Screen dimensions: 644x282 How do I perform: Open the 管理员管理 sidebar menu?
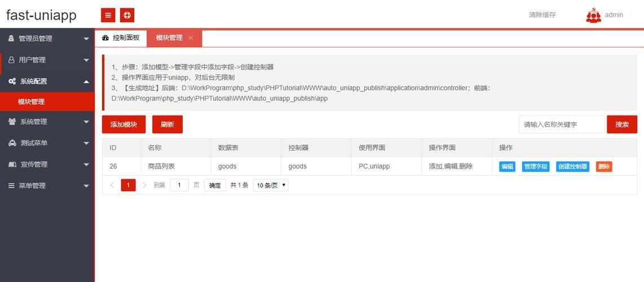[x=47, y=38]
